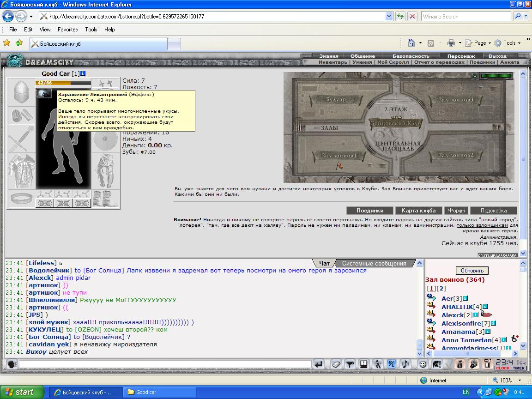This screenshot has width=532, height=399.
Task: Click the Обновить button
Action: coord(472,271)
